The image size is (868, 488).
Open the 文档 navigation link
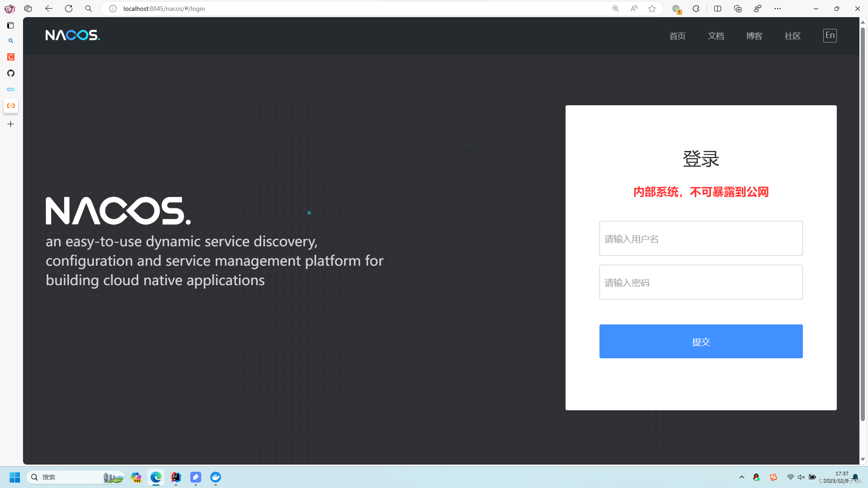716,36
